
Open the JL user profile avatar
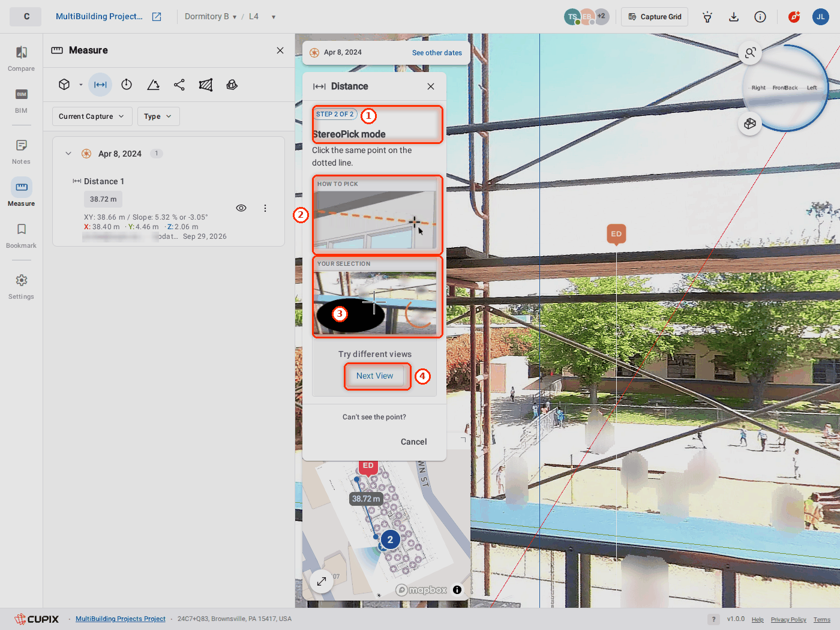821,17
